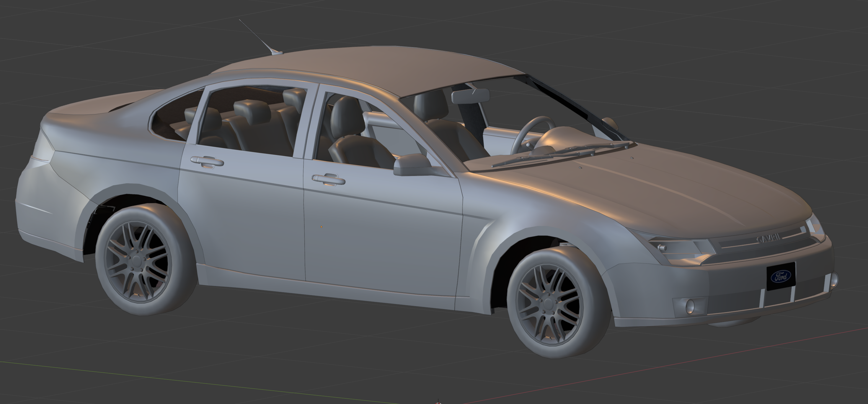
Task: Select the front door handle
Action: 328,179
